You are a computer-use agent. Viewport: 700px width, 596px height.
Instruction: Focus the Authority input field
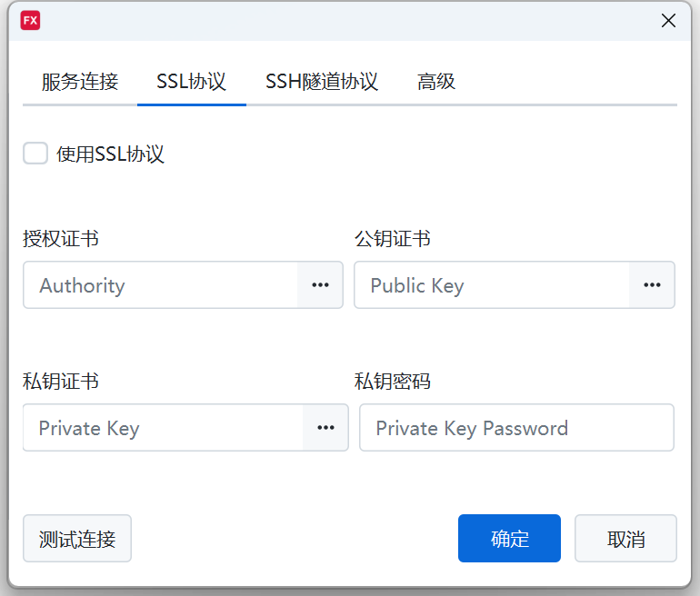point(161,285)
